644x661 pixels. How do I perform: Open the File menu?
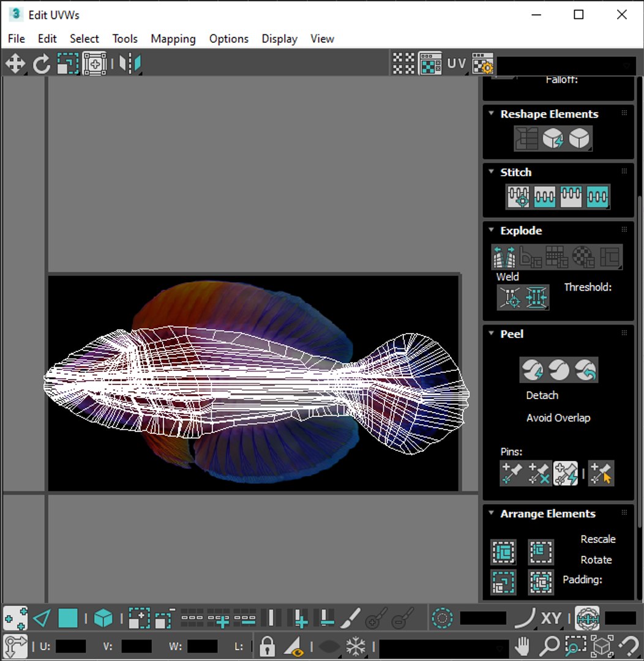(17, 39)
